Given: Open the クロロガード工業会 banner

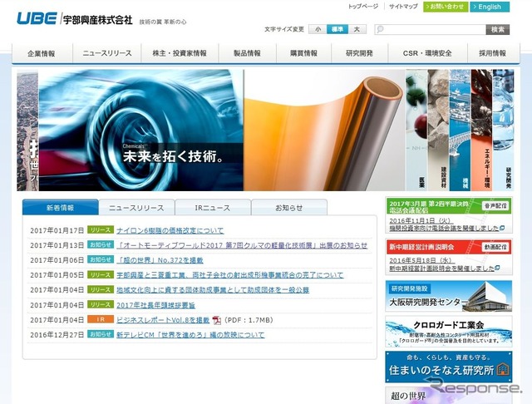Looking at the screenshot, I should pyautogui.click(x=449, y=332).
